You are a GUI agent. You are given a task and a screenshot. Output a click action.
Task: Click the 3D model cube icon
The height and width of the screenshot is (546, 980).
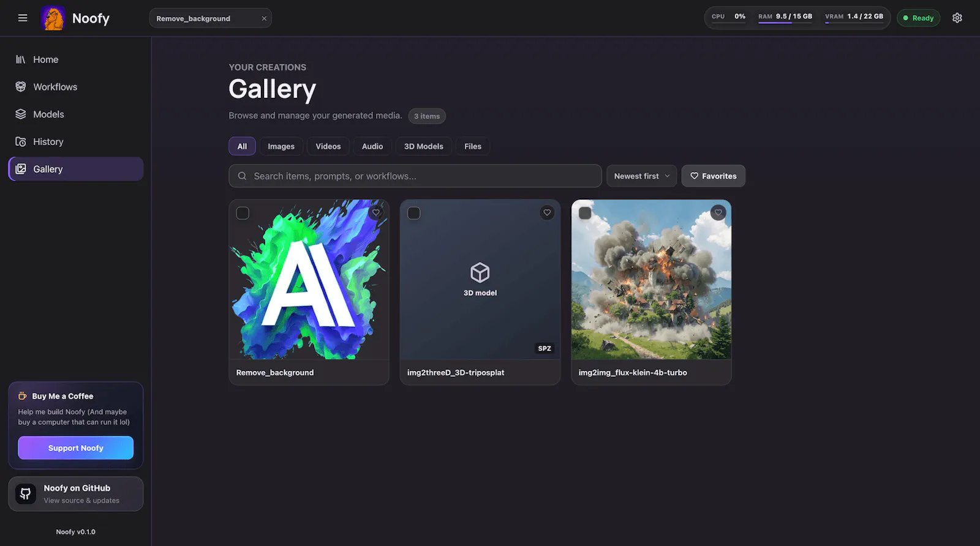click(480, 272)
